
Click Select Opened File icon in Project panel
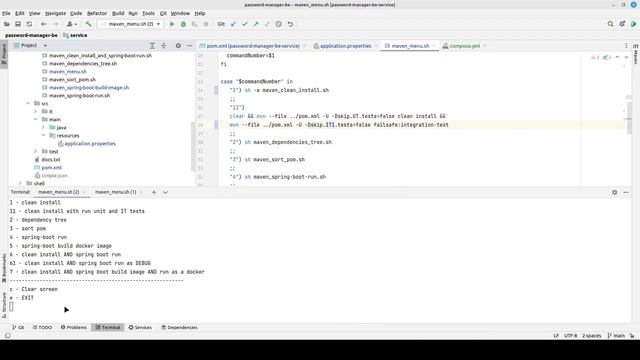[152, 46]
